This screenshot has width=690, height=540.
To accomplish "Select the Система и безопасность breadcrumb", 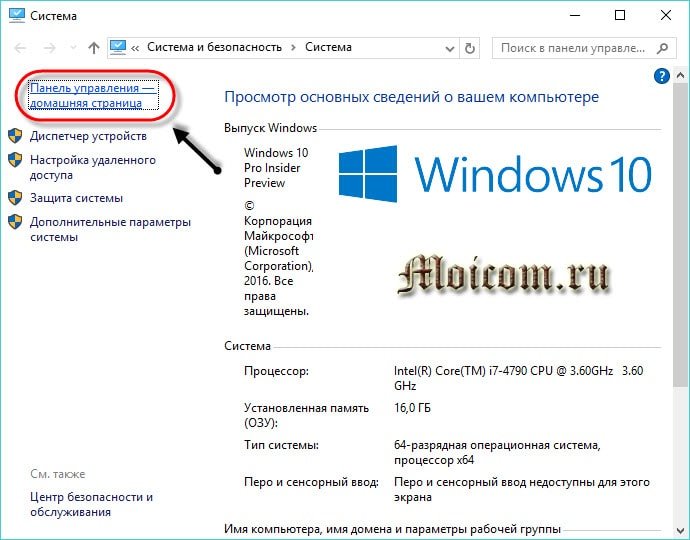I will point(214,47).
